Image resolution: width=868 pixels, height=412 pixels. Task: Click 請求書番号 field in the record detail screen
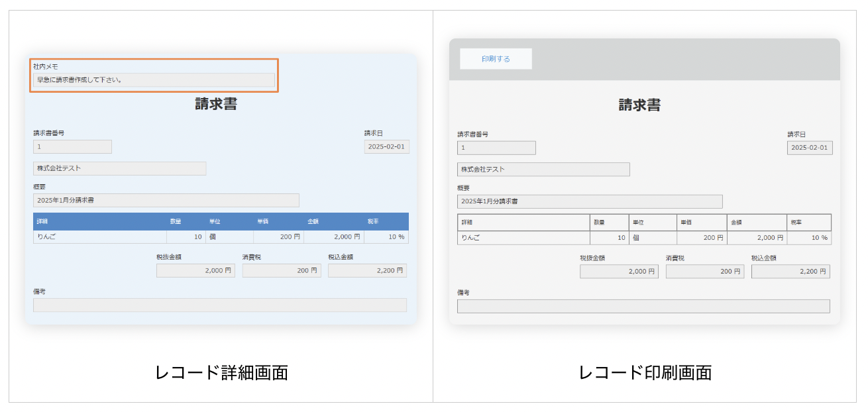coord(72,146)
